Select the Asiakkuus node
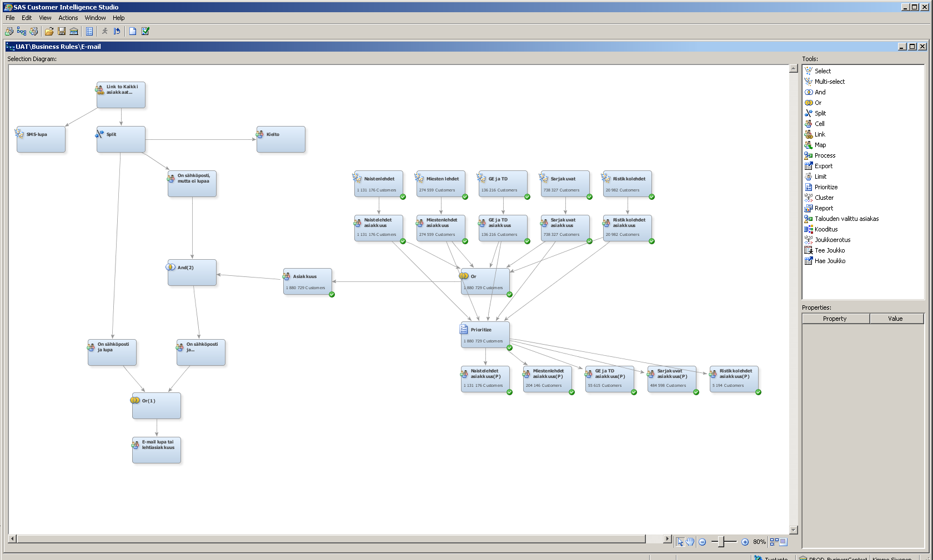Screen dimensions: 933x560 [x=307, y=281]
